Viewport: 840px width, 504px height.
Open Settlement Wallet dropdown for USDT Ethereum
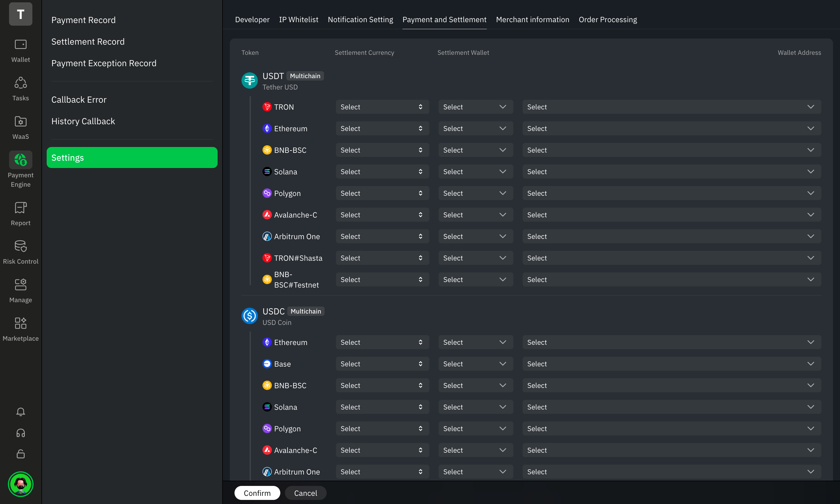click(475, 128)
